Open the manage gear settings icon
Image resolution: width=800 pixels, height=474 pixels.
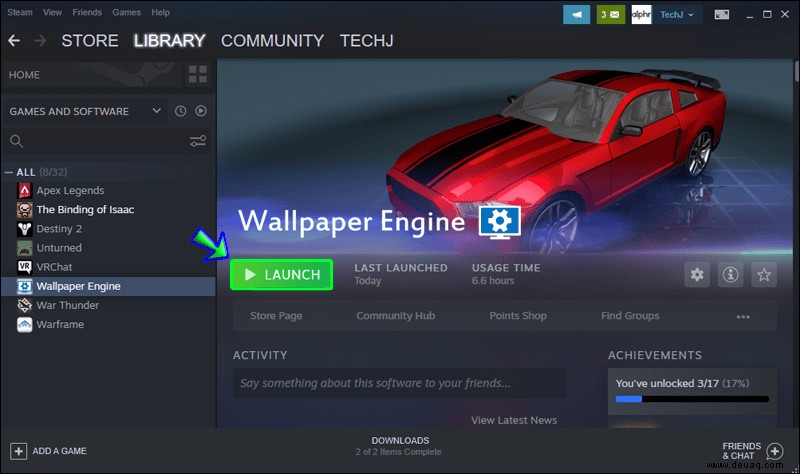697,275
